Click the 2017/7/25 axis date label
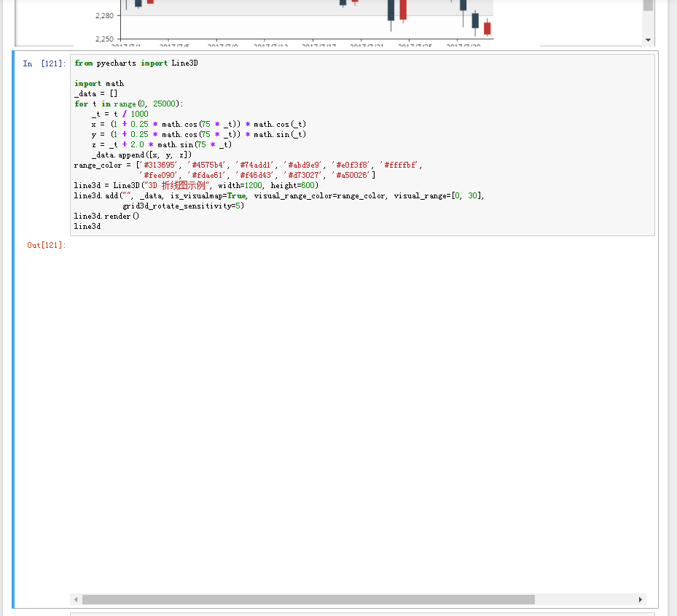677x616 pixels. [414, 44]
